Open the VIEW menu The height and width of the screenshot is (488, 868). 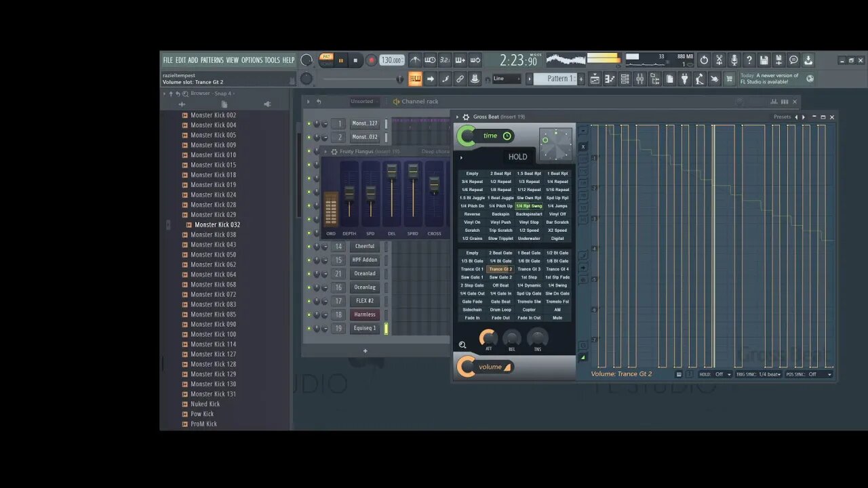coord(232,60)
